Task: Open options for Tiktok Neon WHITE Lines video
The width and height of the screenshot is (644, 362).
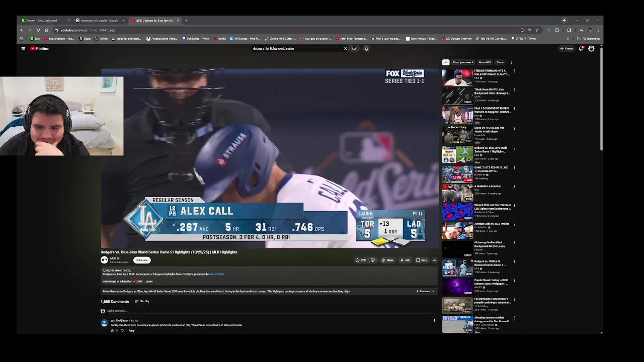Action: tap(514, 90)
